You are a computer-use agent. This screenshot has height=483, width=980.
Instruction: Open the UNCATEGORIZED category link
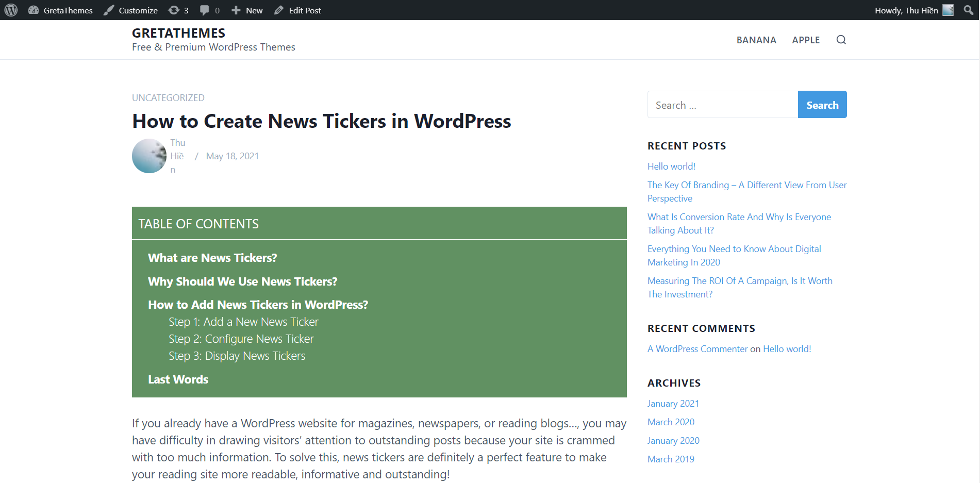(168, 98)
